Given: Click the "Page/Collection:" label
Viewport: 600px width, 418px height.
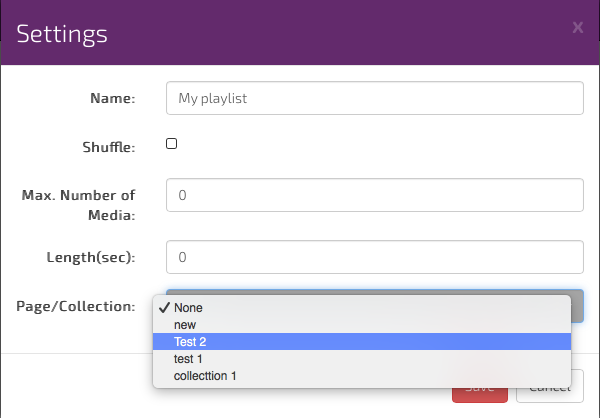Looking at the screenshot, I should tap(76, 306).
